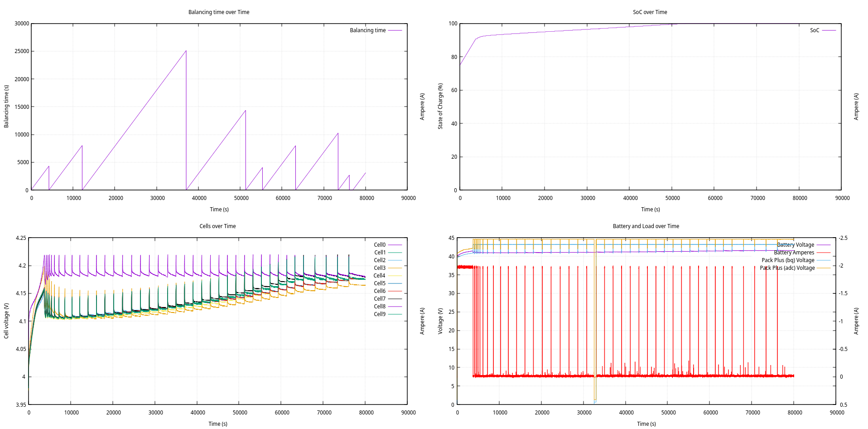Screen dimensions: 868x429
Task: Click the -2.5 tick on right Ampere axis
Action: 843,238
